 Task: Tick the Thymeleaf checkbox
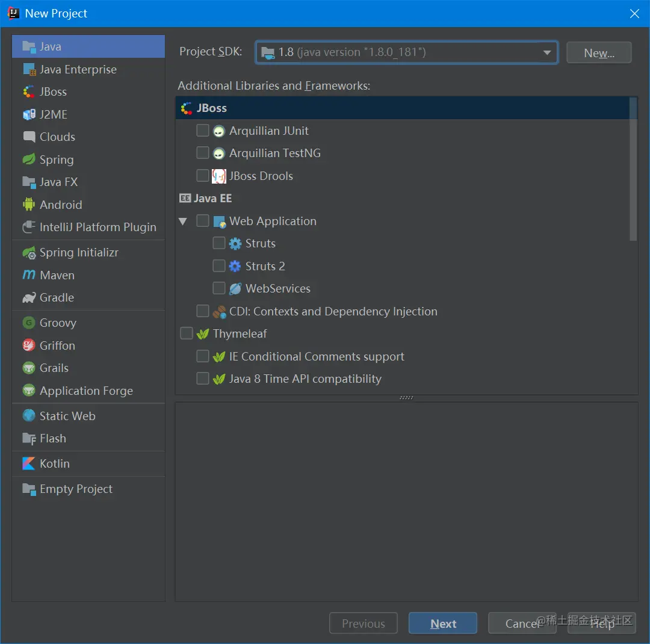[187, 333]
